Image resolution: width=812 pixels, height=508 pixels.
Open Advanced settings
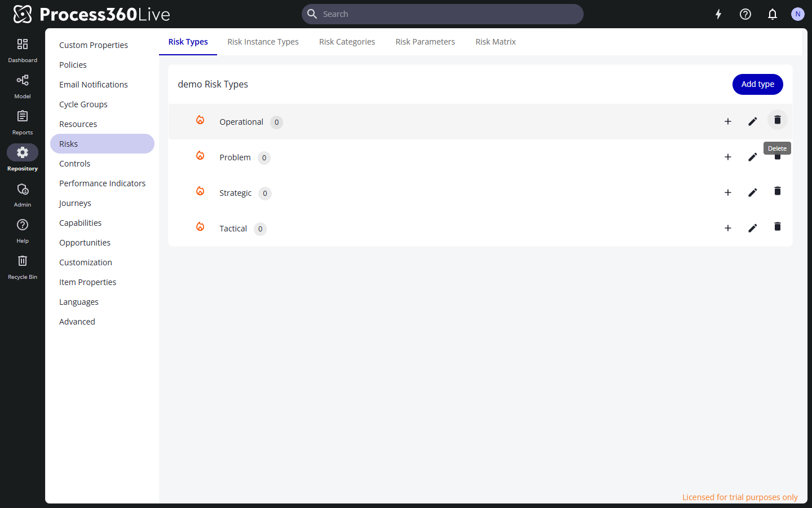(102, 322)
